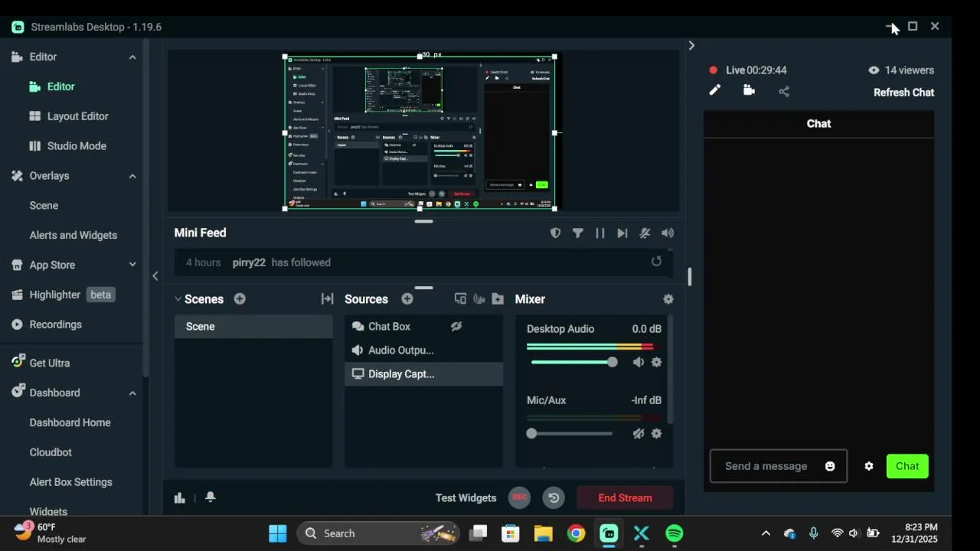The height and width of the screenshot is (551, 980).
Task: Add a new source with plus icon
Action: tap(407, 299)
